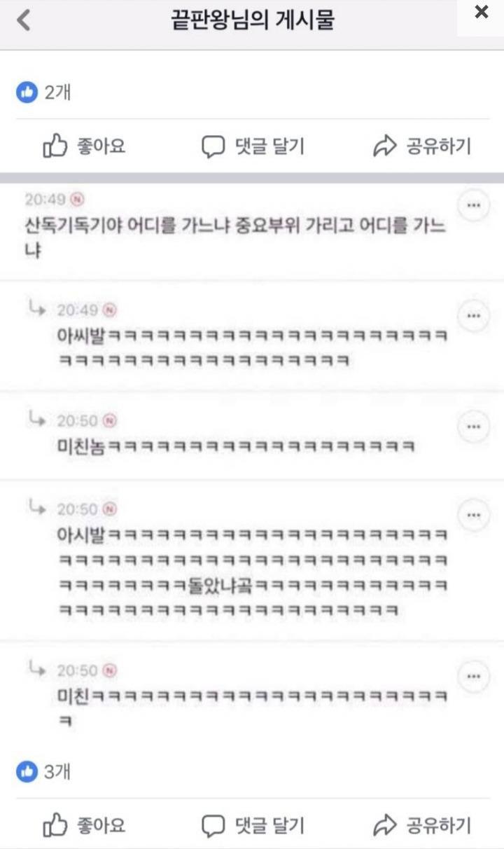This screenshot has height=849, width=504.
Task: Like the bottom post with 좋아요 thumb
Action: (85, 826)
